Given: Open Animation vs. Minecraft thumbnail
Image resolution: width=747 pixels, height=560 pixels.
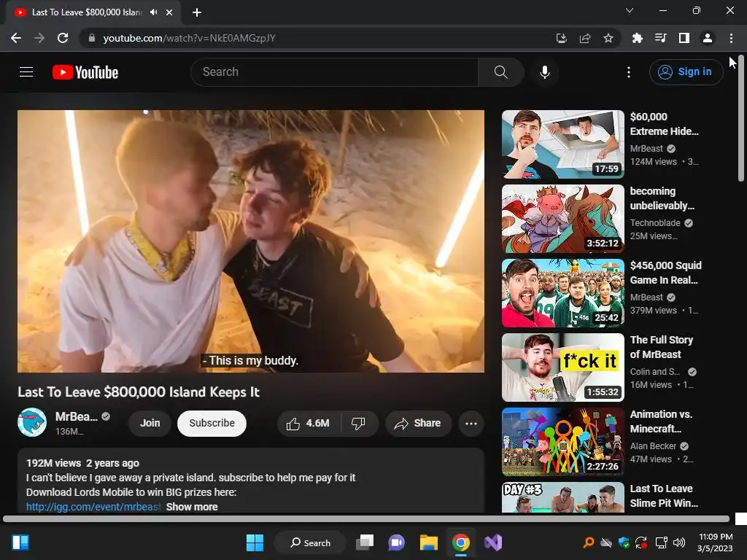Looking at the screenshot, I should click(562, 441).
